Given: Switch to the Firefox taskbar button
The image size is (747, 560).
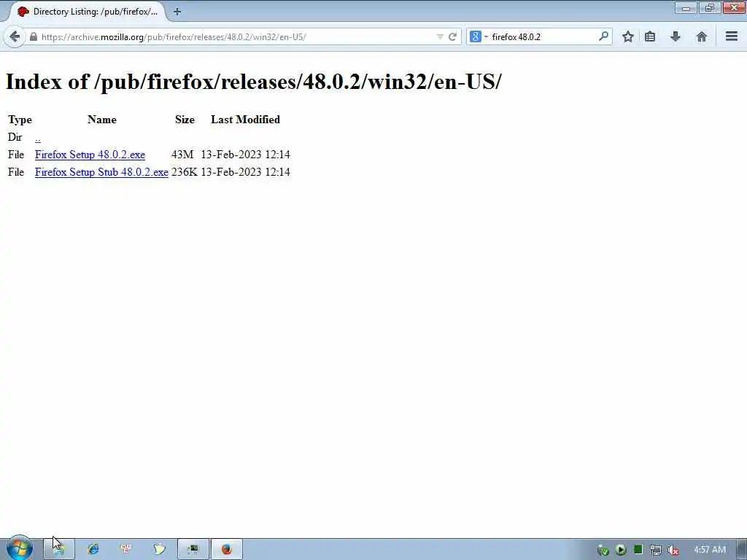Looking at the screenshot, I should [x=227, y=549].
